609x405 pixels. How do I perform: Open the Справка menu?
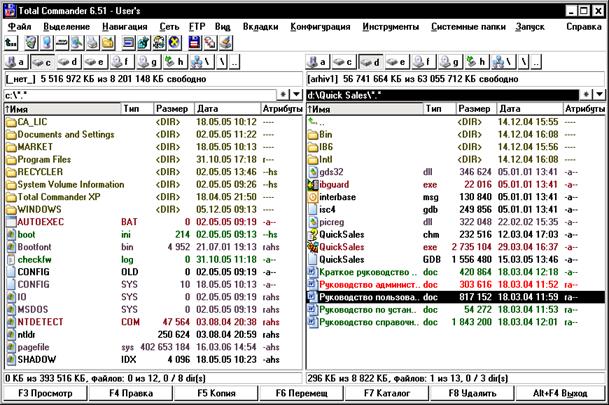click(x=584, y=26)
